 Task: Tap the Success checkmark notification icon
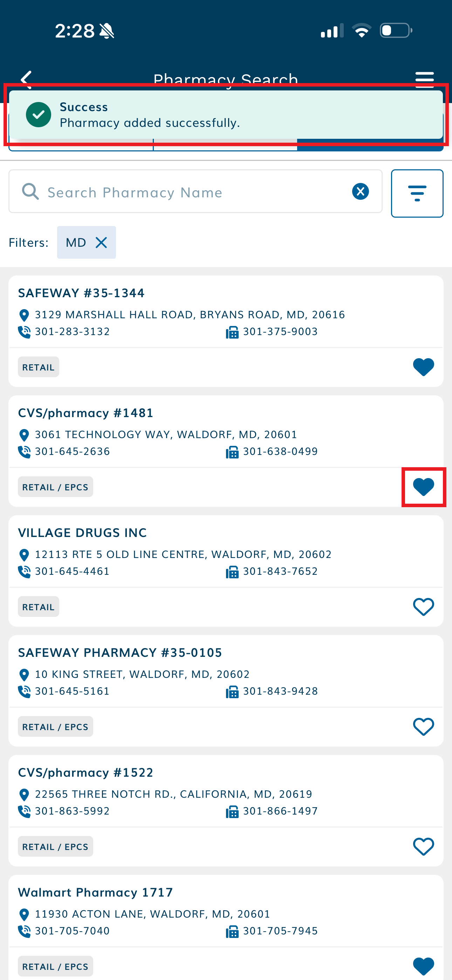coord(39,115)
